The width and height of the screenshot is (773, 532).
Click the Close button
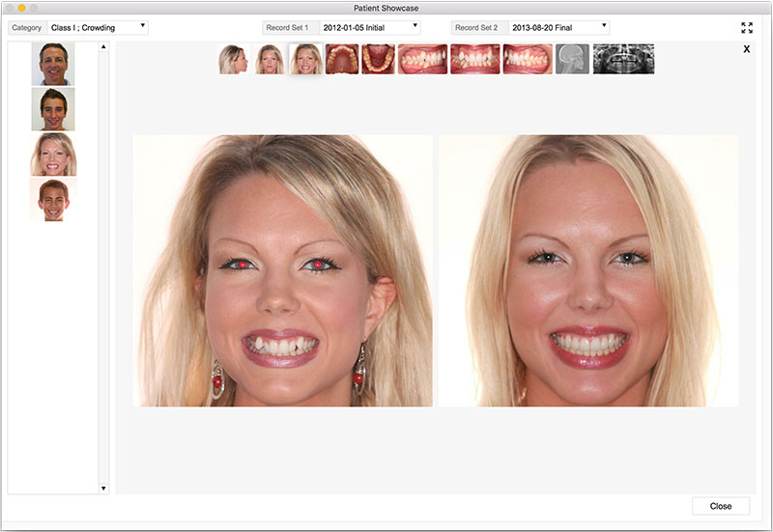721,506
